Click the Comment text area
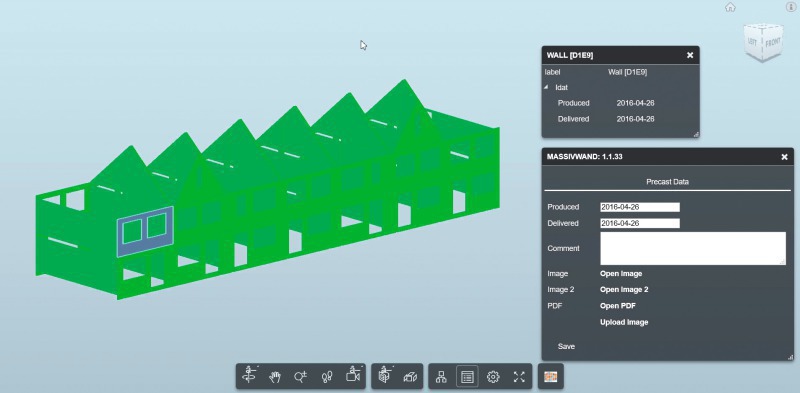 tap(693, 249)
